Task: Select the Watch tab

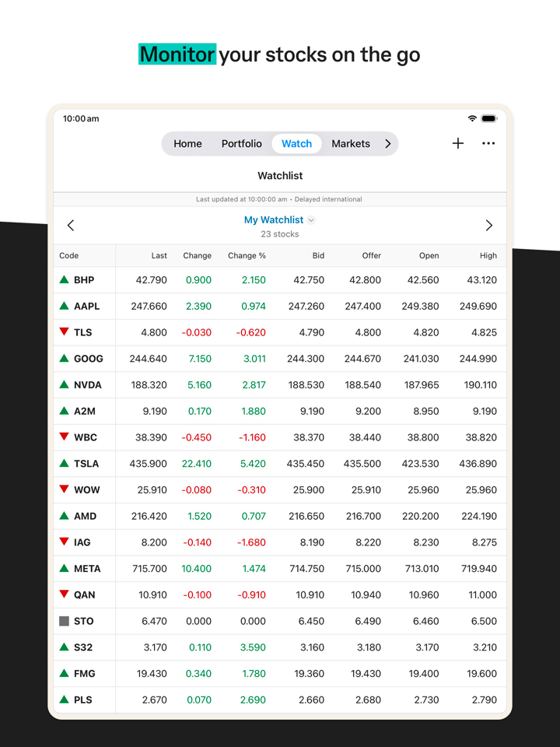Action: click(x=296, y=144)
